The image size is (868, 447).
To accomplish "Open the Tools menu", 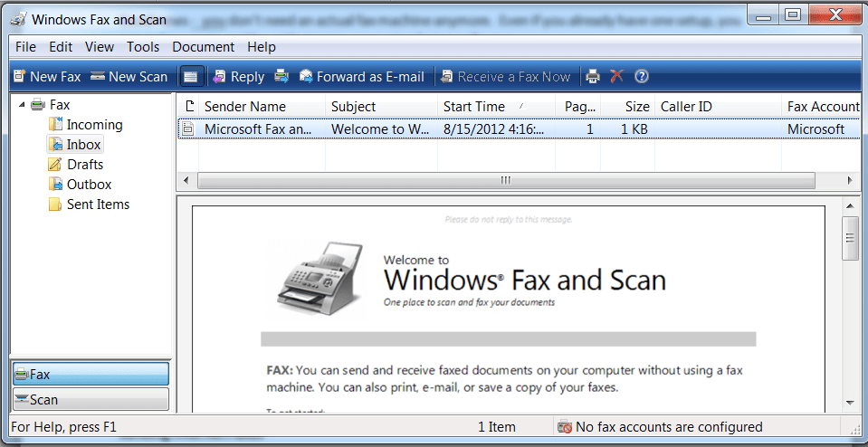I will [x=143, y=47].
